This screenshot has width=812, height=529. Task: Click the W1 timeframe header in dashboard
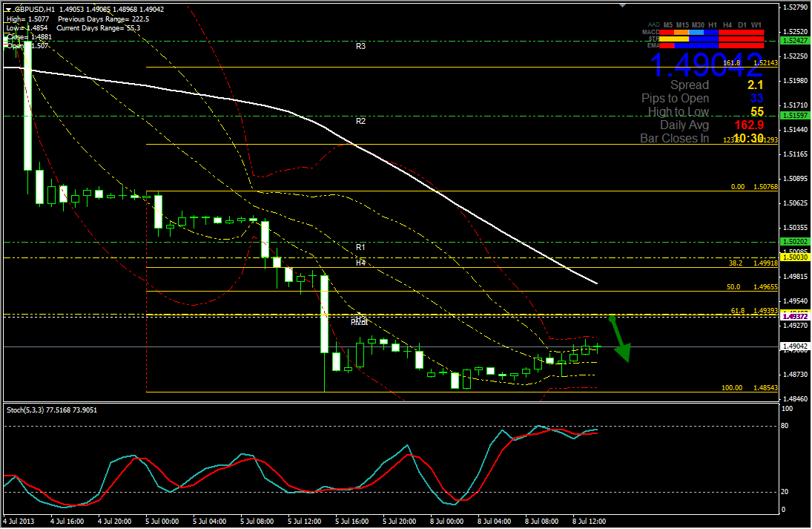click(x=756, y=25)
